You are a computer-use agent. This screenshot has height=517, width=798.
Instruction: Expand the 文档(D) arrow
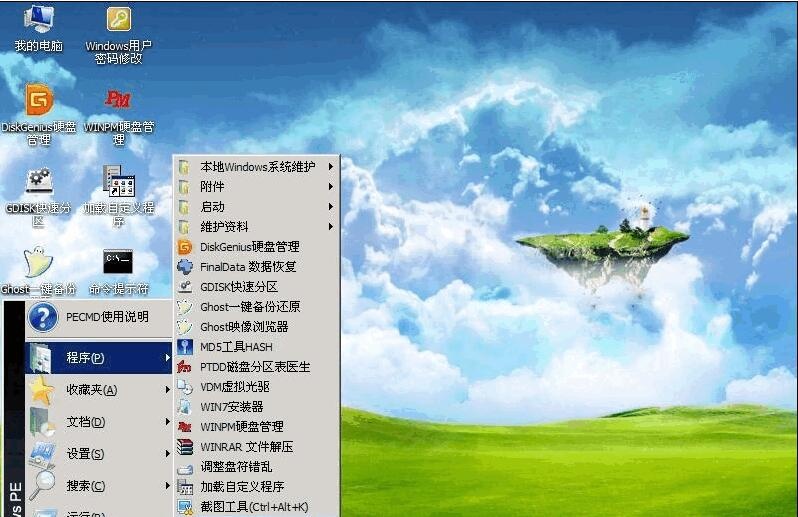[x=167, y=422]
